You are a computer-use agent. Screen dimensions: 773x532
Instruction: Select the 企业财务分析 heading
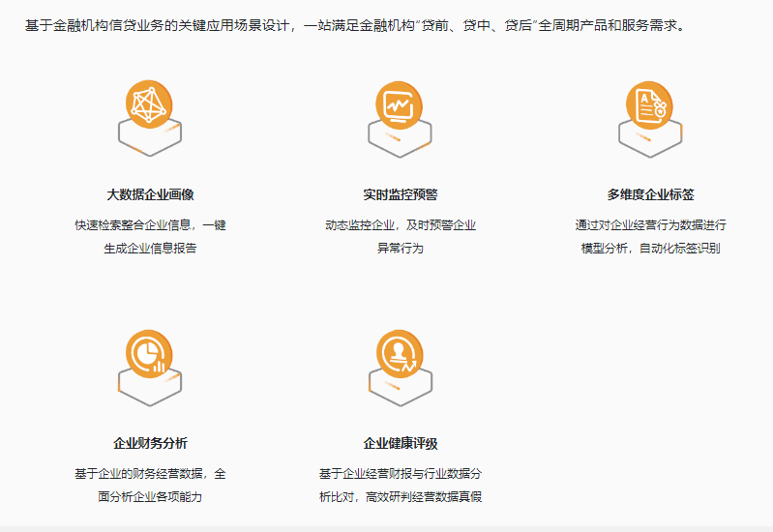pos(150,443)
